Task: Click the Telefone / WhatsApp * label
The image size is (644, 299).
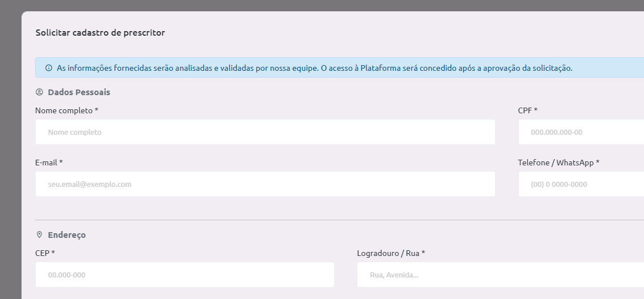Action: click(x=558, y=163)
